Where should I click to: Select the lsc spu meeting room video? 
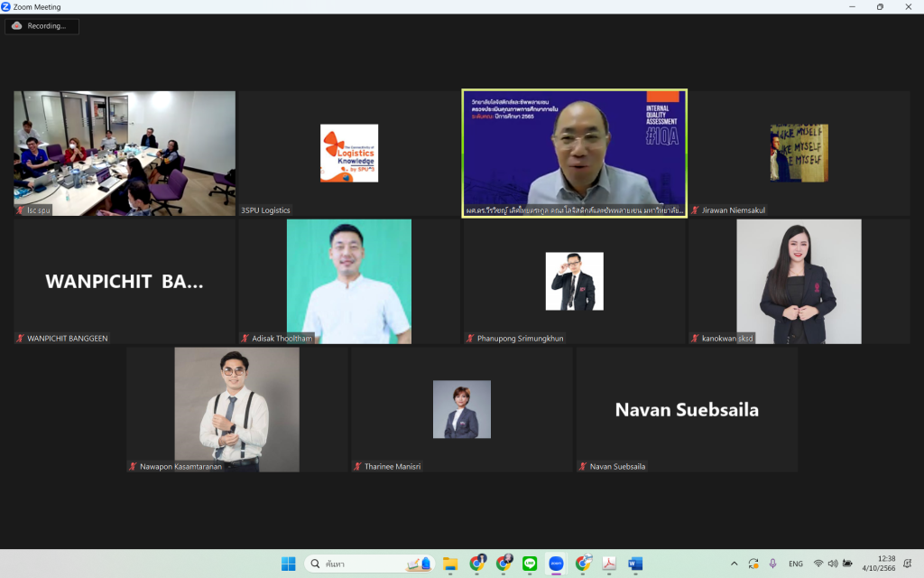pos(125,153)
